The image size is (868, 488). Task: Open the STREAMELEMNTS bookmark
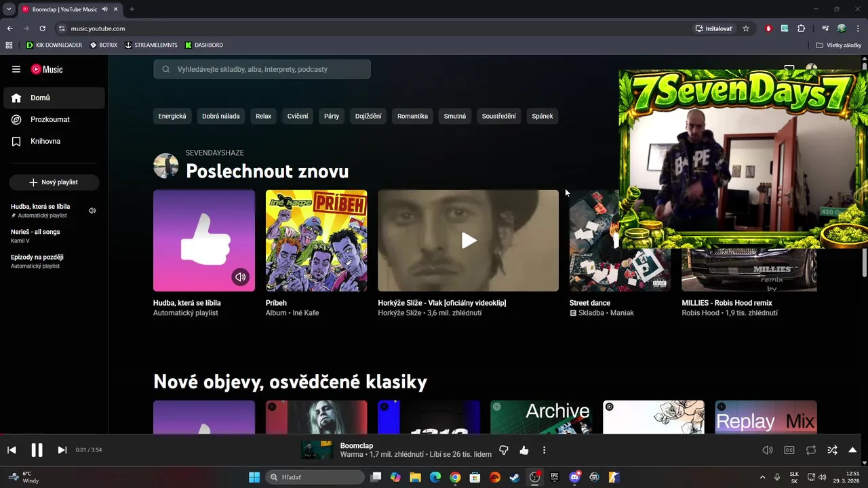click(x=151, y=45)
